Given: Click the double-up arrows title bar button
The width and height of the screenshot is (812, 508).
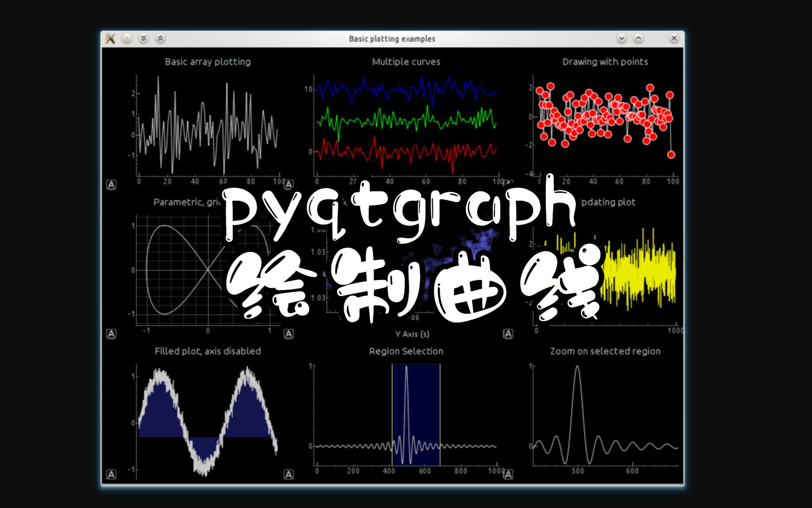Looking at the screenshot, I should (160, 39).
